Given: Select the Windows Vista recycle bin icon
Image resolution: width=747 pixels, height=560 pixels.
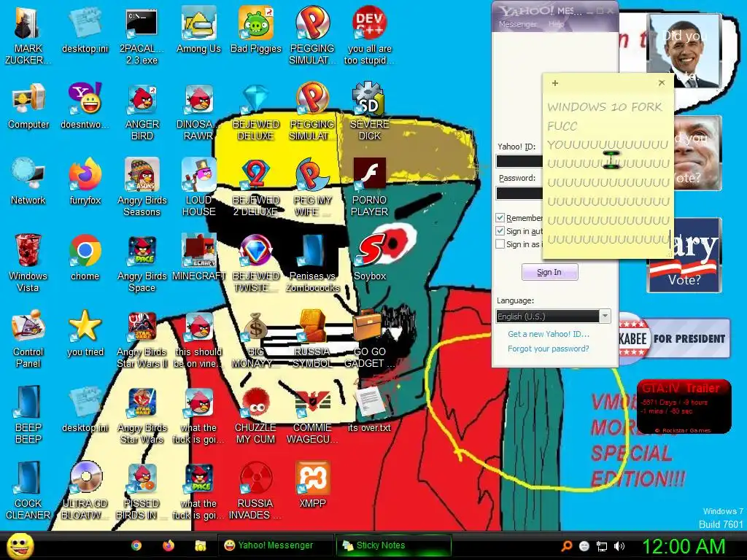Looking at the screenshot, I should (x=28, y=262).
